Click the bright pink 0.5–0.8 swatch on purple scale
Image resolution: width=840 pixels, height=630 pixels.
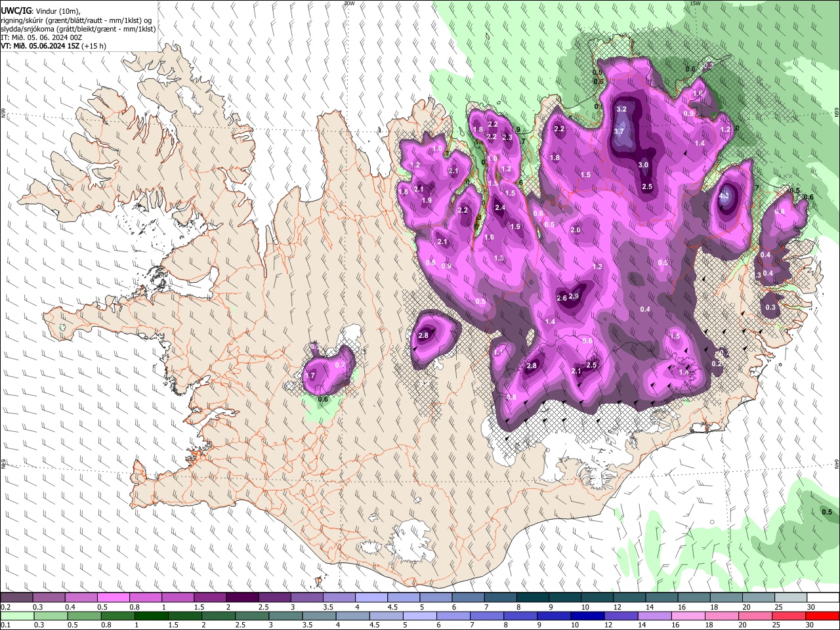113,597
